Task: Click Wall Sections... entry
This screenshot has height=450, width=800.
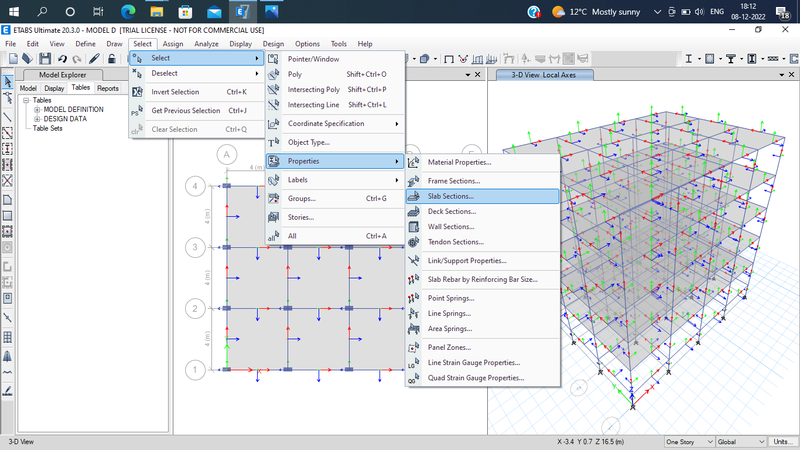Action: pyautogui.click(x=483, y=227)
